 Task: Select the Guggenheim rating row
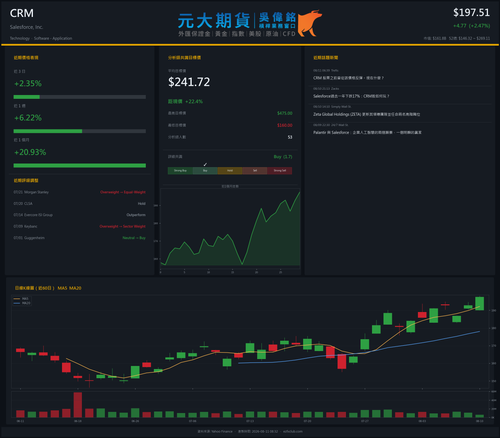[x=80, y=238]
